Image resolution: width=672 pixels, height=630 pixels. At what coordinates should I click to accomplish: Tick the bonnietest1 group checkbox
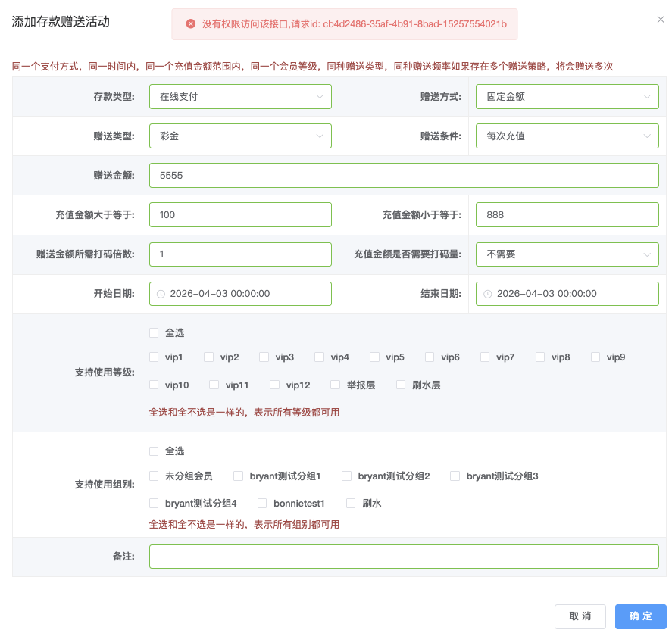point(263,503)
